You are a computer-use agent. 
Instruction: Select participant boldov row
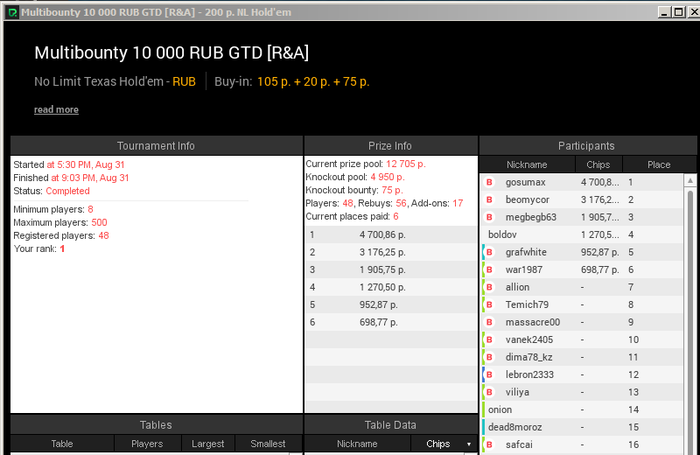(582, 234)
